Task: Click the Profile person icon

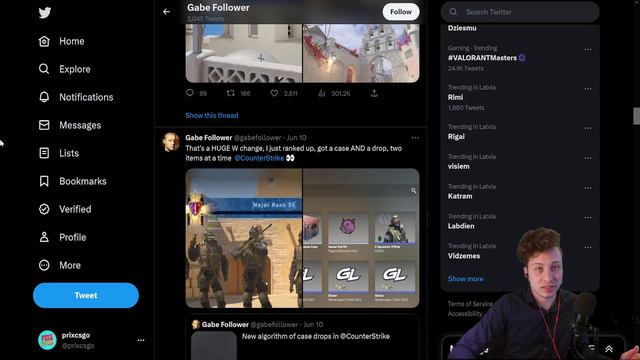Action: pos(44,237)
